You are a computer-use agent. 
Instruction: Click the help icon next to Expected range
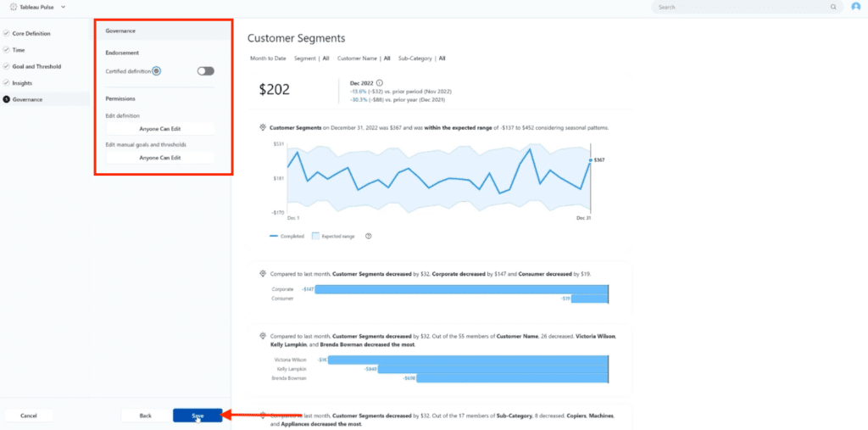click(369, 236)
